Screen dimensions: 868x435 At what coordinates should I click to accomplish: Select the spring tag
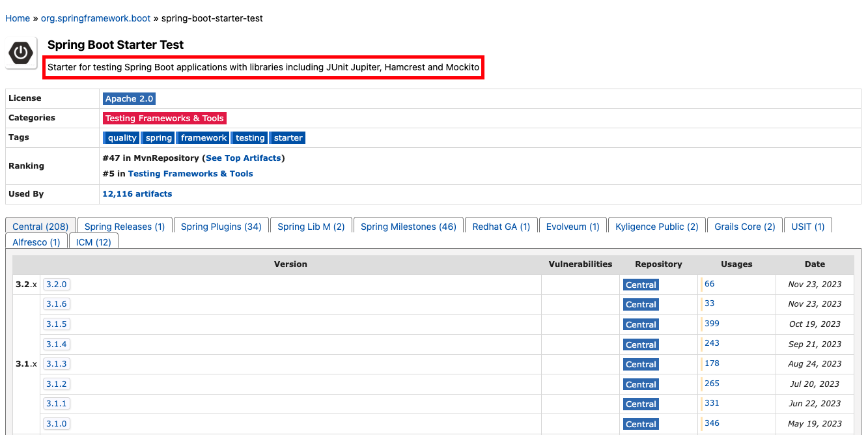pos(158,138)
